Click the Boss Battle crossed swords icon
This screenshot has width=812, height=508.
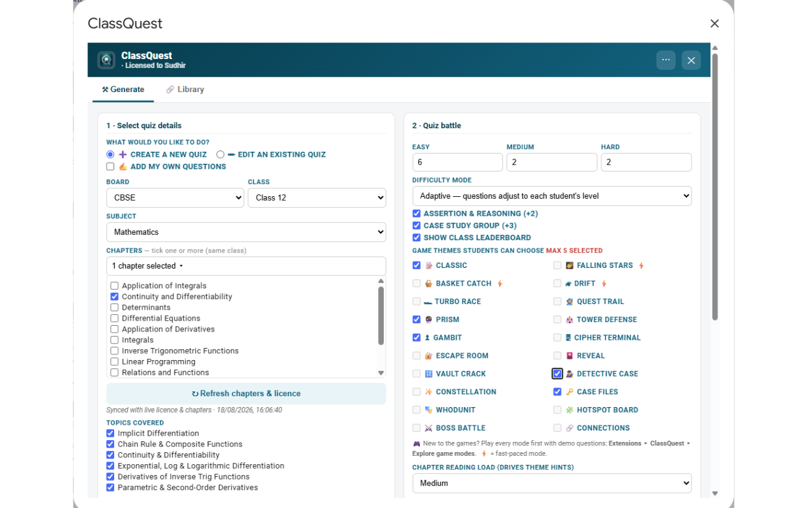[429, 428]
